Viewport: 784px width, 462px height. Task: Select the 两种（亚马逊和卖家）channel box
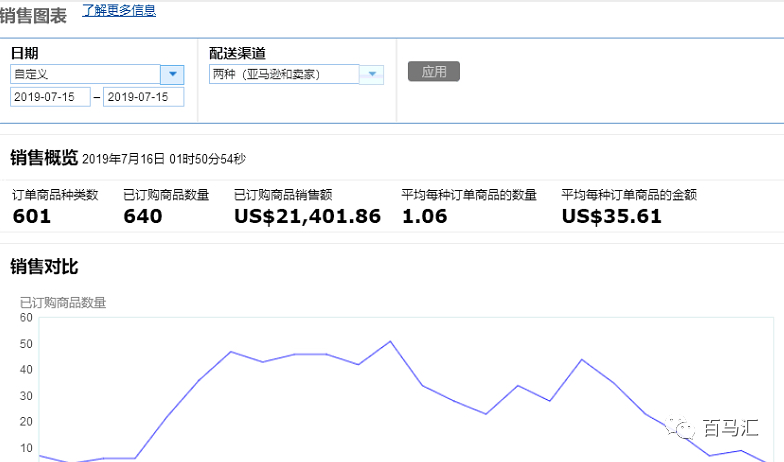[x=284, y=74]
